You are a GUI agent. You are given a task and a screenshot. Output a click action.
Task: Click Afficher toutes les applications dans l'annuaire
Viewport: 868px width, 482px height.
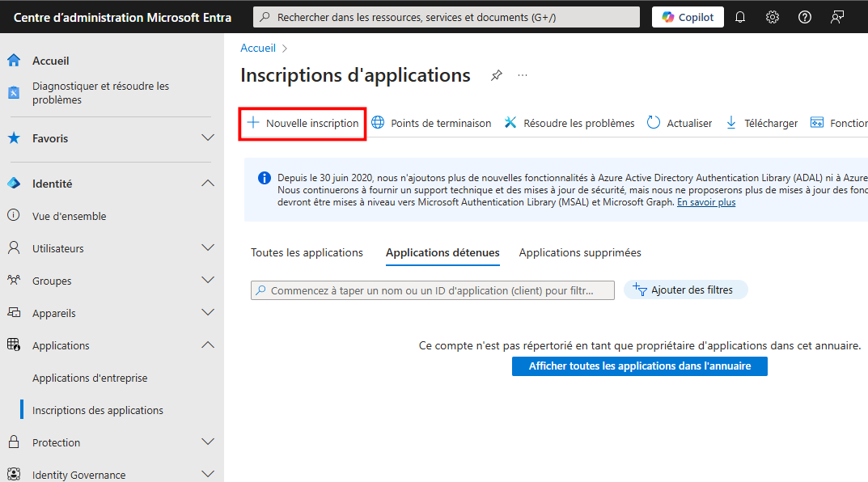(639, 366)
